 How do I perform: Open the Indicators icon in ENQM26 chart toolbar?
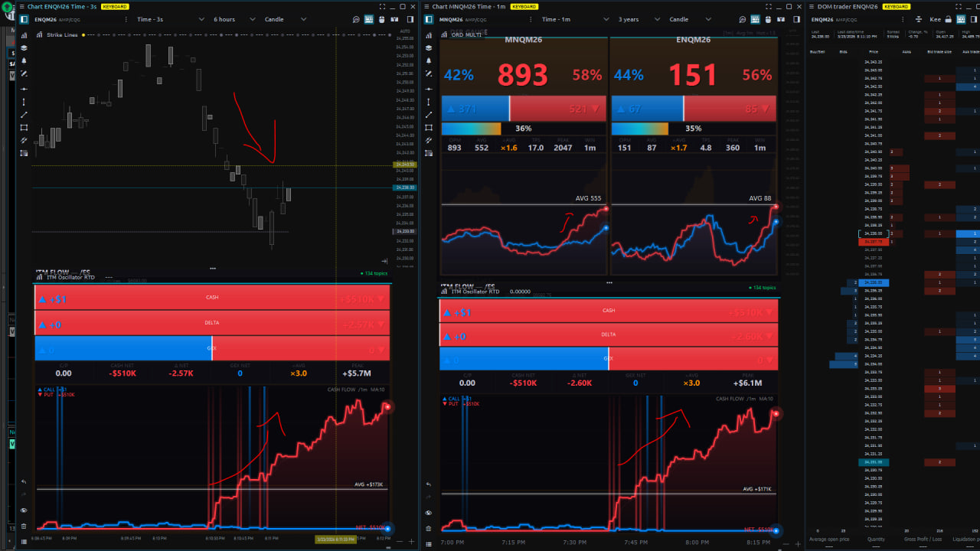(x=24, y=34)
